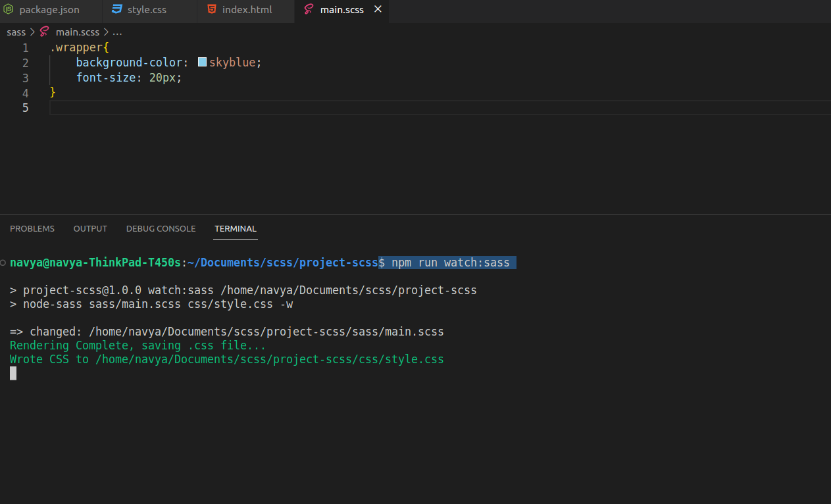
Task: Select the main.scss editor tab
Action: 341,10
